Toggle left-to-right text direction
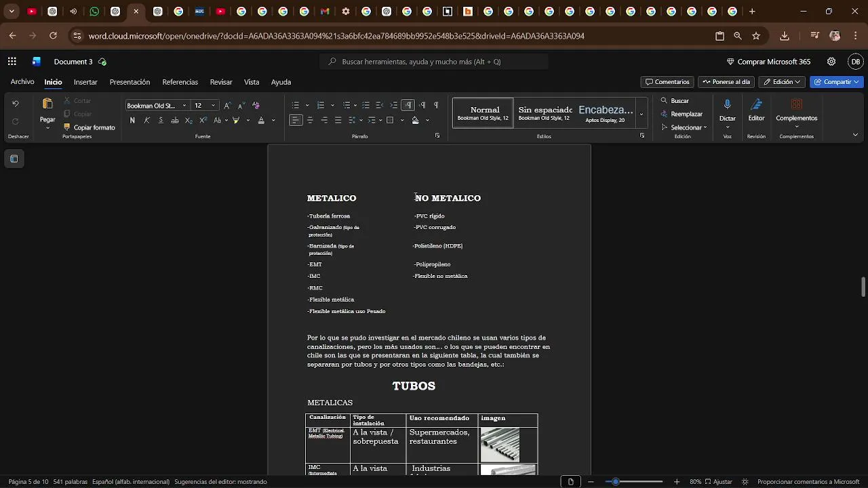868x488 pixels. (x=408, y=105)
